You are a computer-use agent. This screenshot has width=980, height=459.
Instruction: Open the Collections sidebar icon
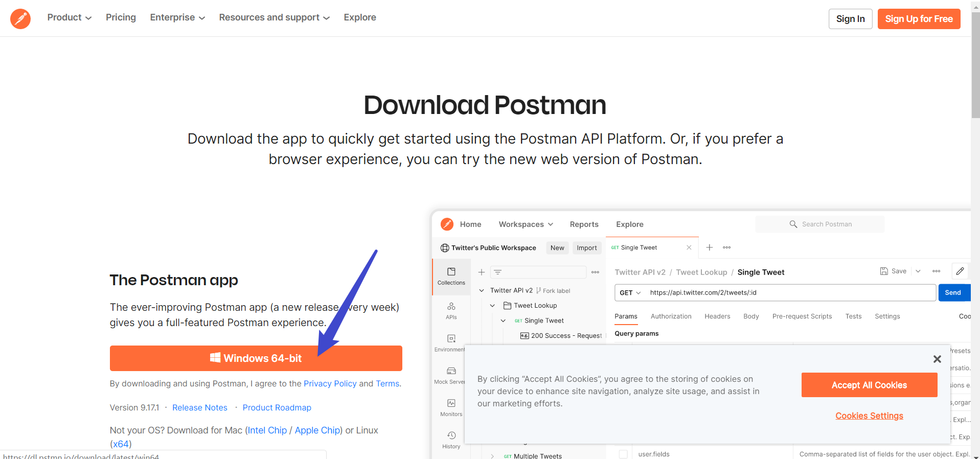[451, 276]
